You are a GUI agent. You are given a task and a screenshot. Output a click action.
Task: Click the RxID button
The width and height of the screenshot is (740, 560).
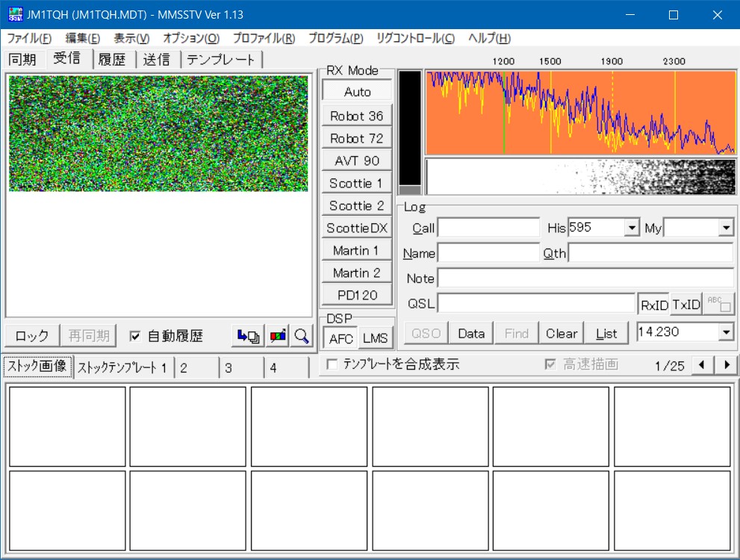(x=654, y=305)
